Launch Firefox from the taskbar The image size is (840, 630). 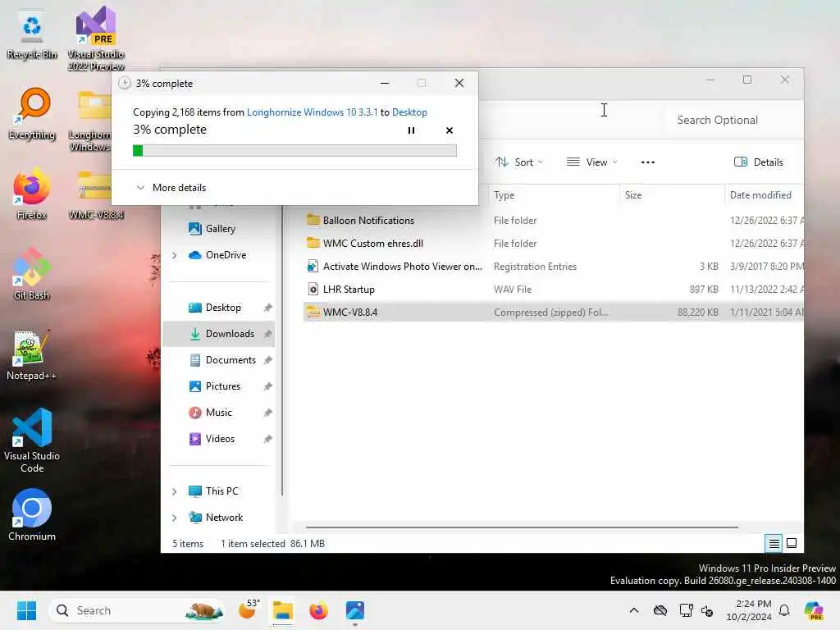[x=319, y=610]
